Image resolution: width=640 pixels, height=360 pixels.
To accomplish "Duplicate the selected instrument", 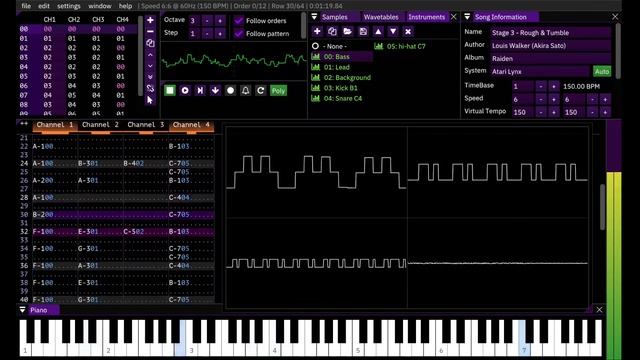I will (332, 31).
